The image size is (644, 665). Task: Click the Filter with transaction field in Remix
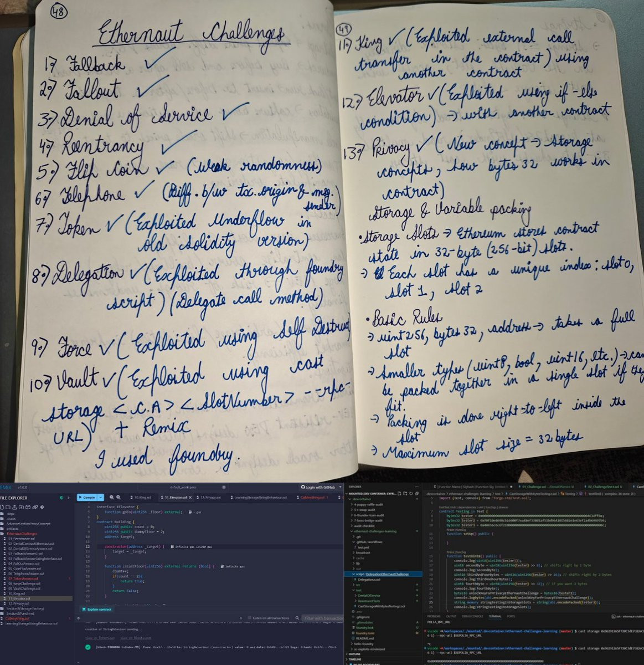coord(322,618)
